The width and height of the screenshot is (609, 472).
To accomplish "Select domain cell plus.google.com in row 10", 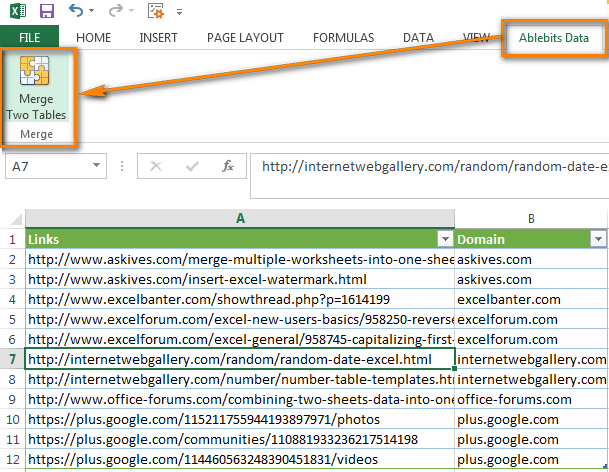I will click(531, 419).
